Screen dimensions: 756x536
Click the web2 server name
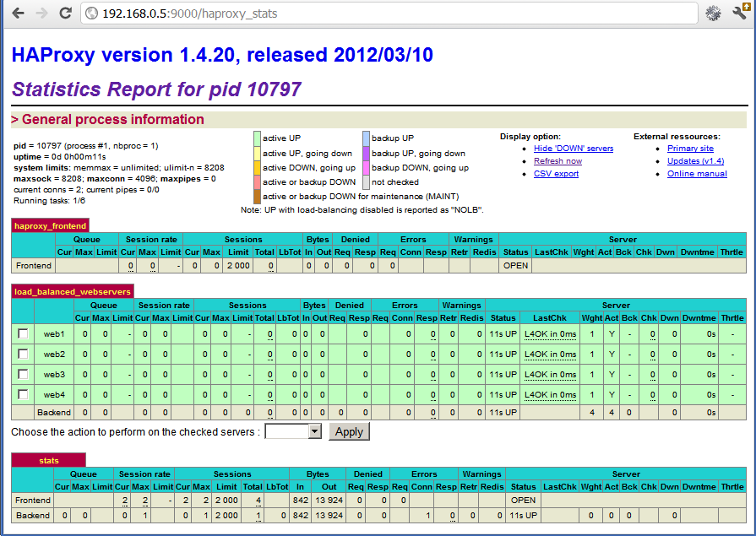click(x=54, y=354)
